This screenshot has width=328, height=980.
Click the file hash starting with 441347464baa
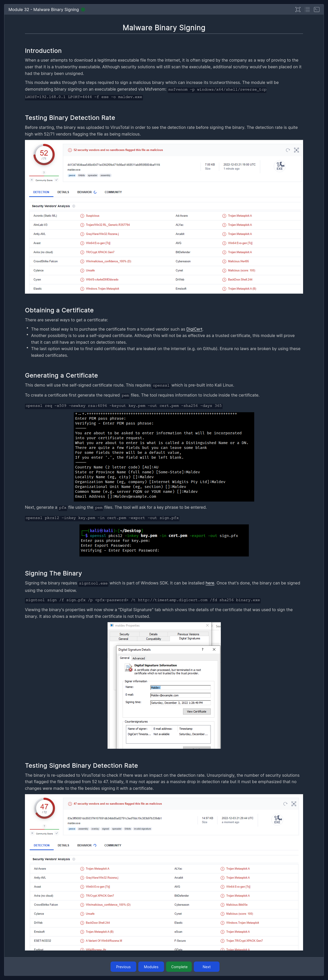coord(114,165)
